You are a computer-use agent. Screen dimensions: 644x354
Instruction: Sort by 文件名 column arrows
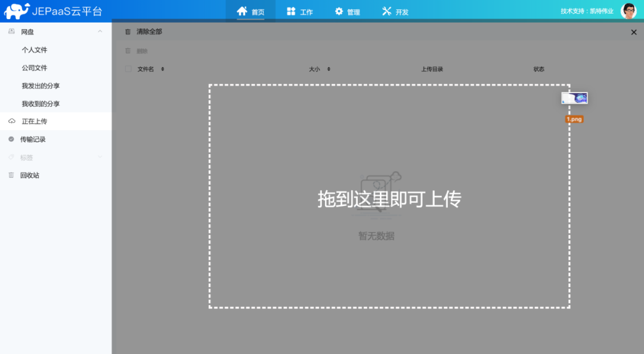(163, 69)
